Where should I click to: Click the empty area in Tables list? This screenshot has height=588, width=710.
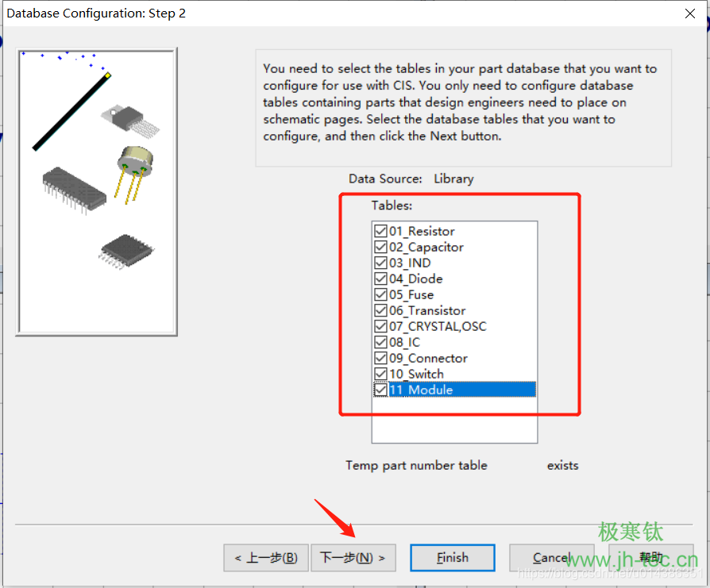coord(454,421)
